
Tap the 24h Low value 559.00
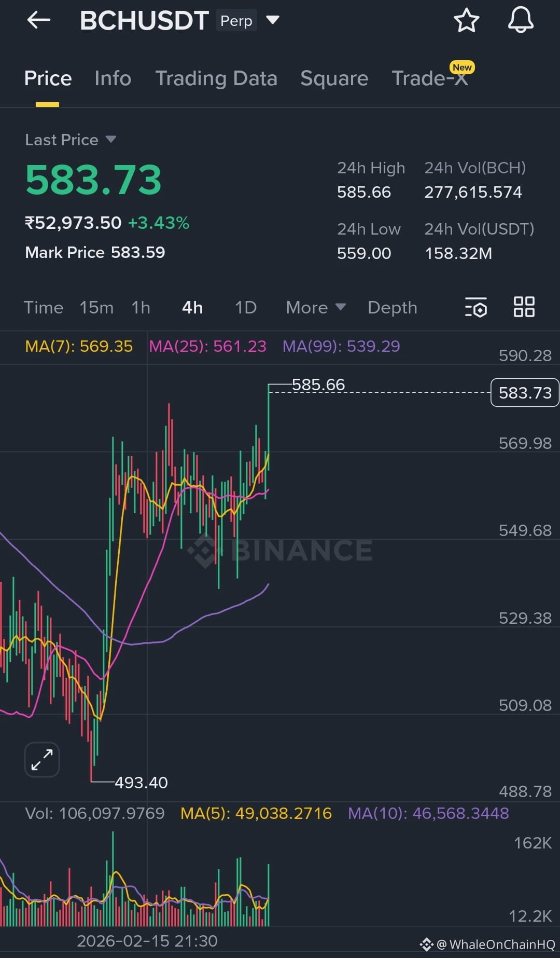(364, 253)
